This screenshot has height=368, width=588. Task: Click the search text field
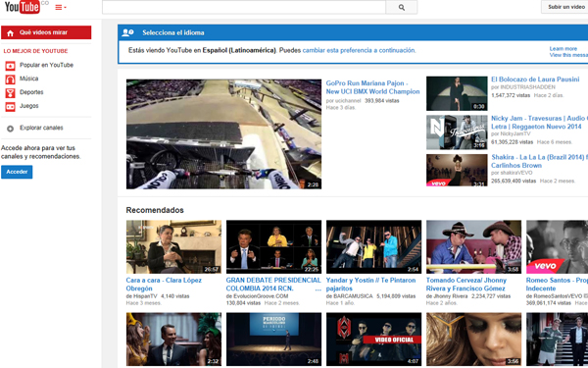244,7
